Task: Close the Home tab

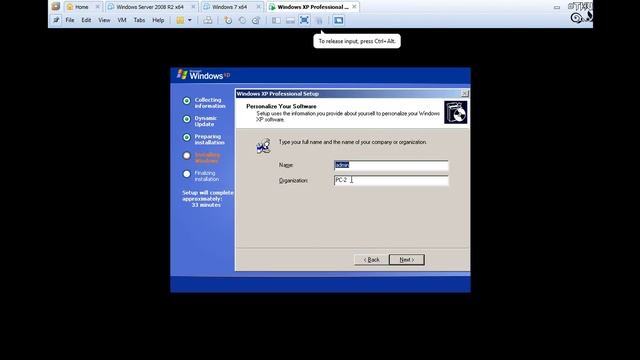Action: pyautogui.click(x=97, y=7)
